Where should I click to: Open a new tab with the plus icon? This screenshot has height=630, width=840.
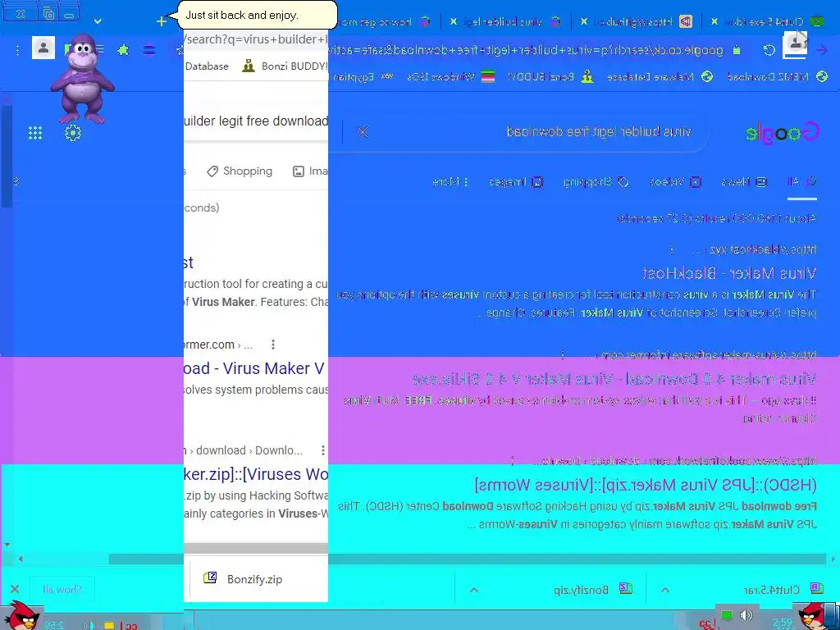[x=162, y=21]
